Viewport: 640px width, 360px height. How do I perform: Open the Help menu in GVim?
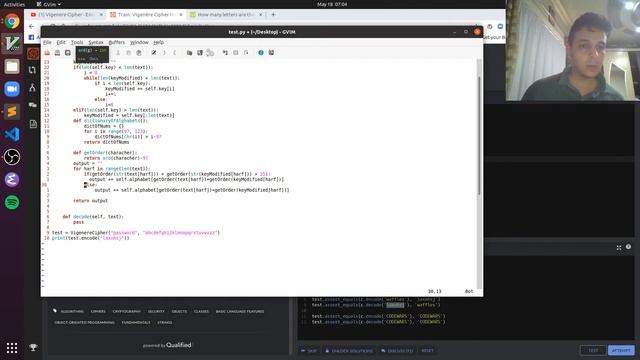click(x=159, y=42)
